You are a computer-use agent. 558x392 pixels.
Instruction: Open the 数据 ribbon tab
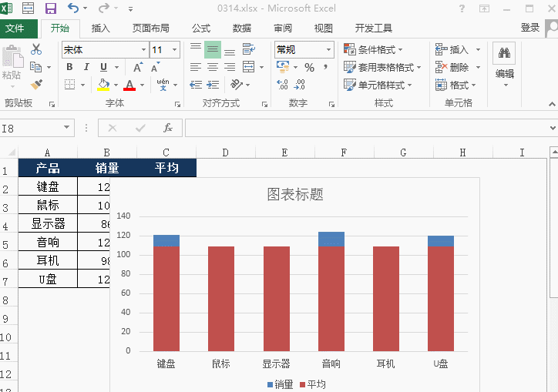pyautogui.click(x=242, y=28)
